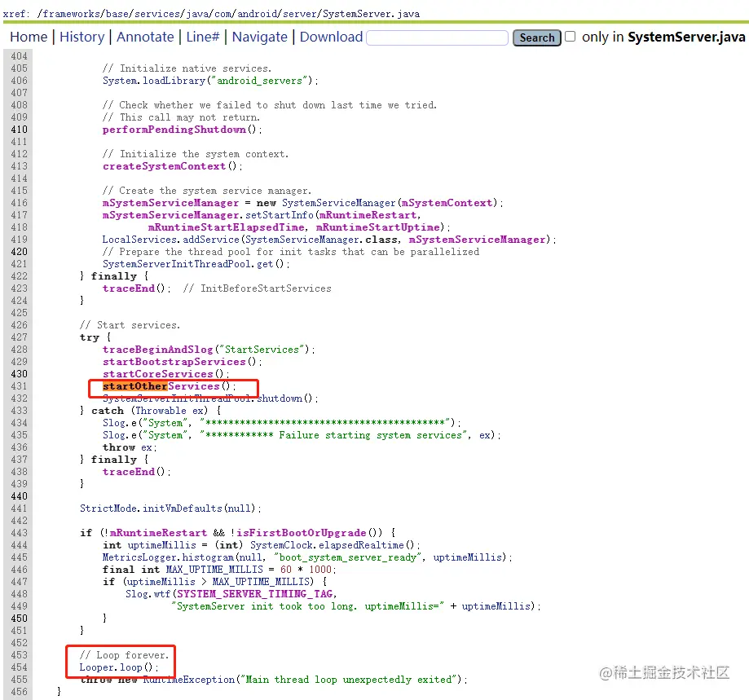Open the History link
Image resolution: width=749 pixels, height=700 pixels.
click(82, 37)
